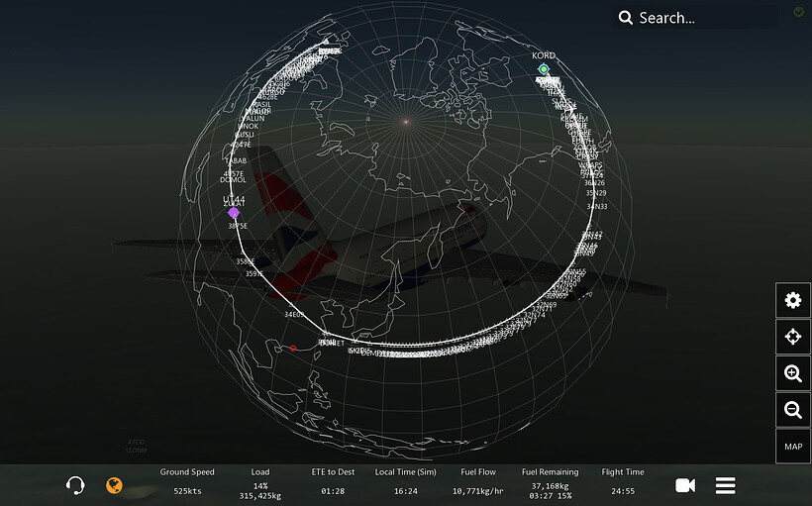Select the Local Time (Sim) 16:24 readout
Viewport: 812px width, 506px height.
[405, 481]
